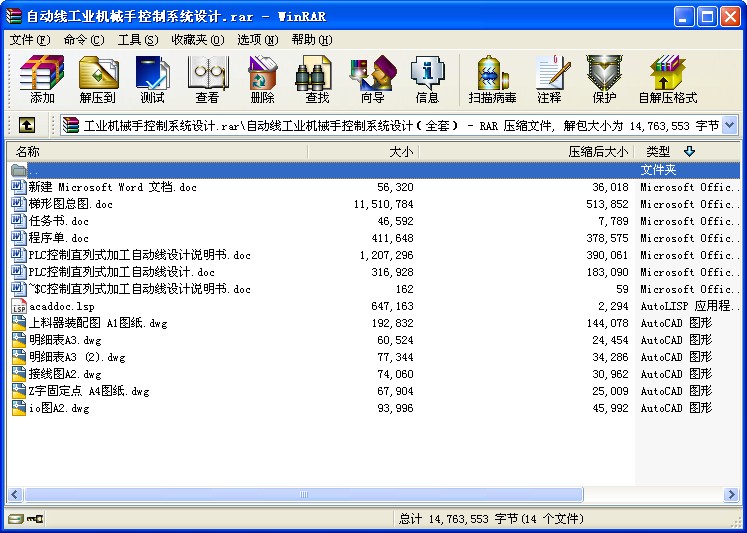This screenshot has height=533, width=747.
Task: Start 扫描病毒 (virus scan)
Action: click(x=492, y=79)
